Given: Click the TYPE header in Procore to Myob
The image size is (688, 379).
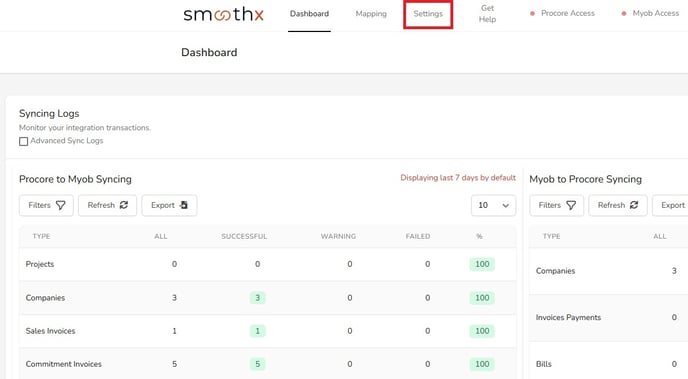Looking at the screenshot, I should tap(41, 236).
